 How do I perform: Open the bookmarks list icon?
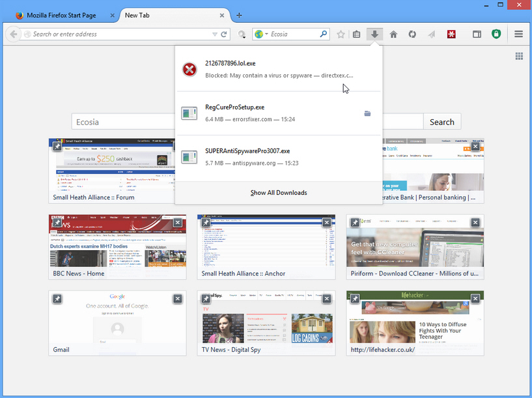356,35
